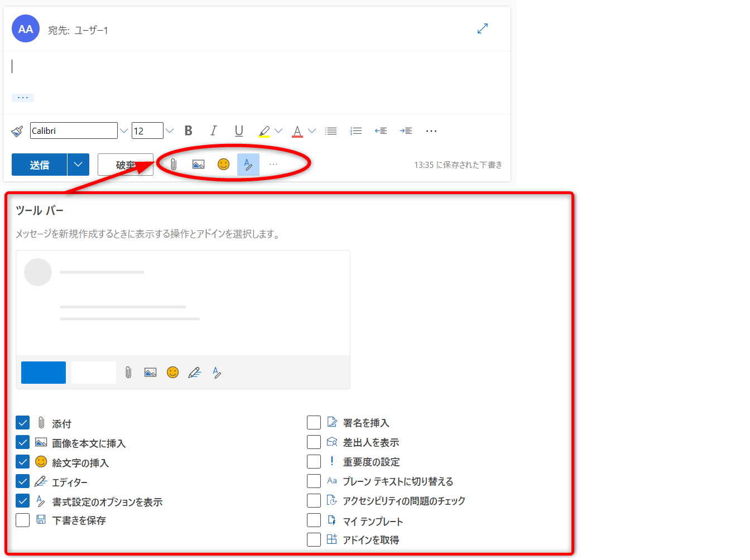Insert picture inline using image icon
This screenshot has width=750, height=560.
coord(198,165)
